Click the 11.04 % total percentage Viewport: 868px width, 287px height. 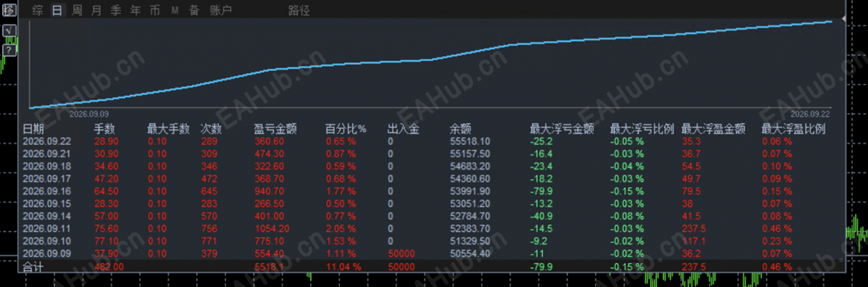(343, 267)
